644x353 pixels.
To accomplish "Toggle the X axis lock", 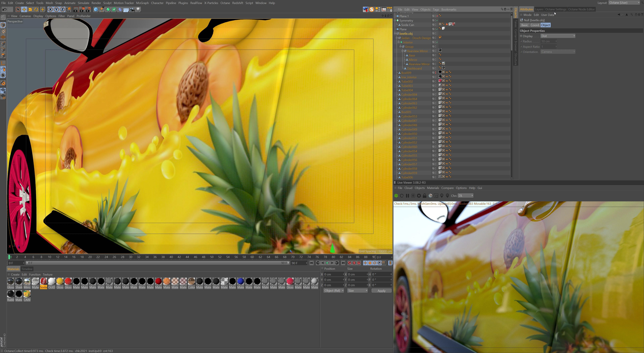I will coord(50,10).
